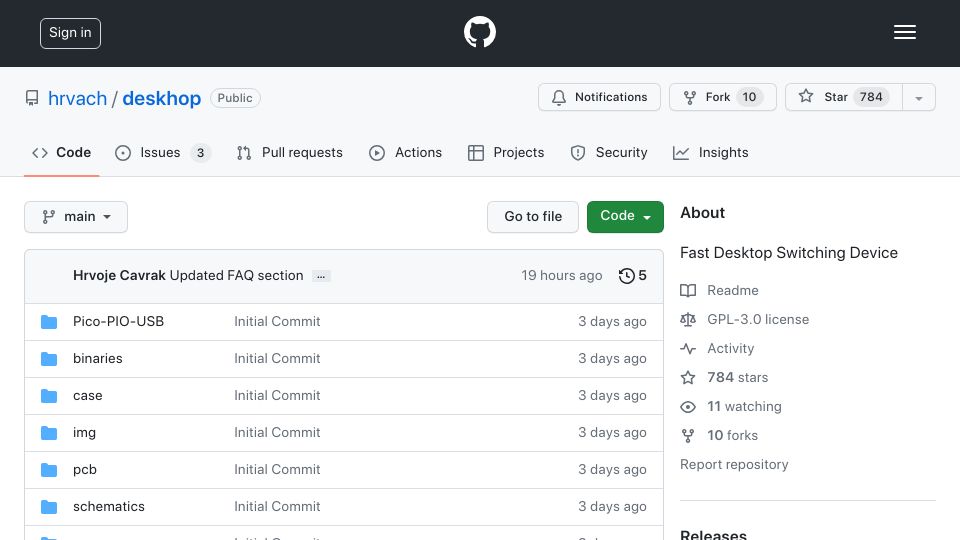Click the Go to file button
The height and width of the screenshot is (540, 960).
pos(533,217)
